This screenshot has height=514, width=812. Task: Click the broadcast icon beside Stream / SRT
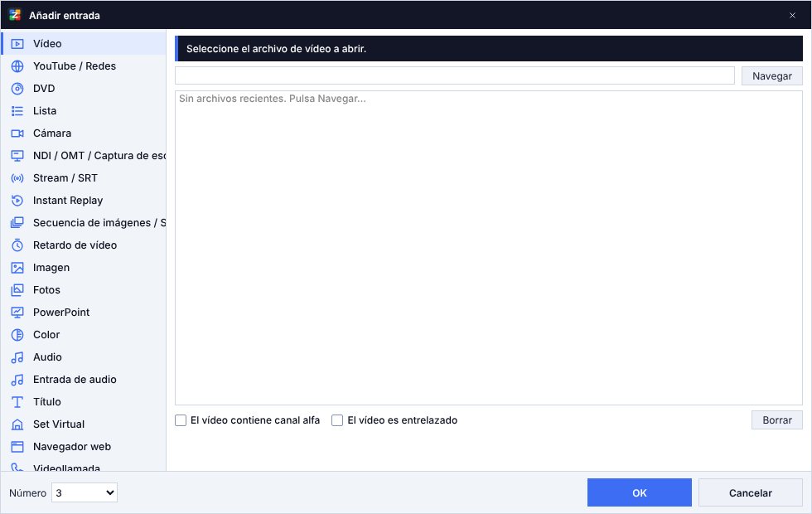coord(17,178)
